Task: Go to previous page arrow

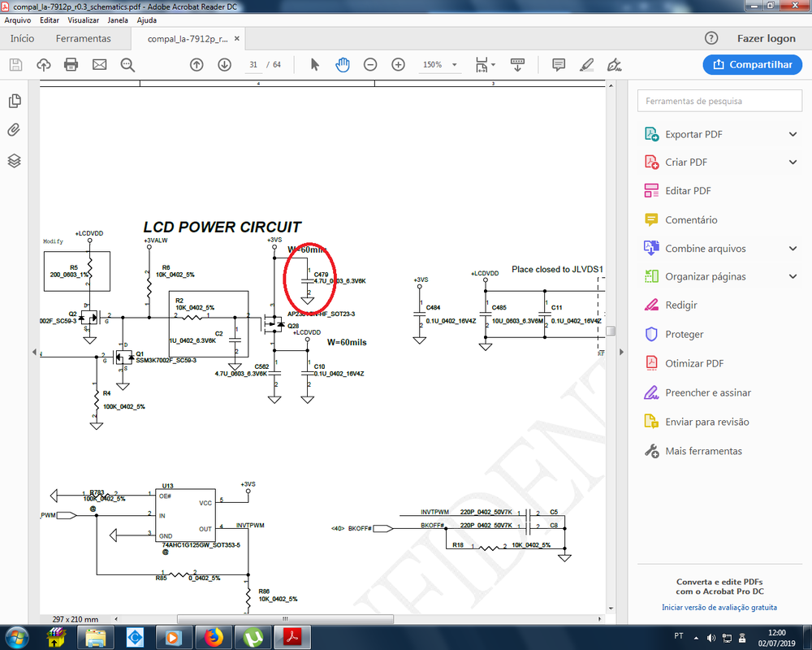Action: coord(197,65)
